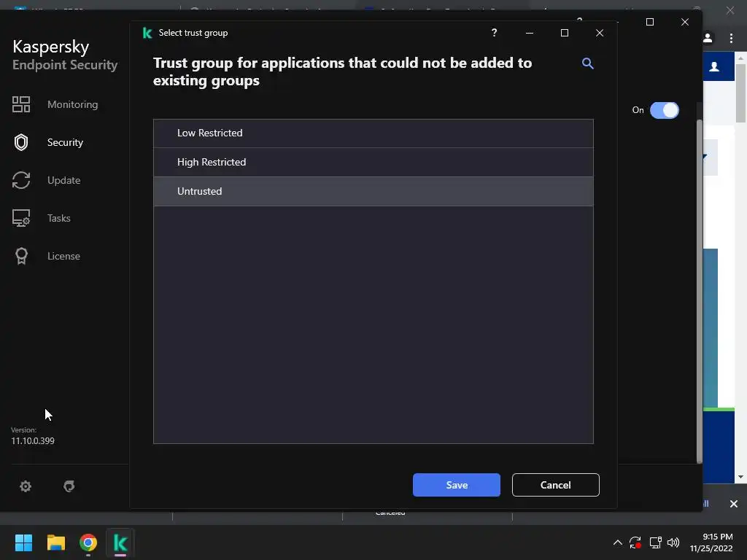Viewport: 747px width, 560px height.
Task: Save the trust group selection
Action: click(457, 485)
